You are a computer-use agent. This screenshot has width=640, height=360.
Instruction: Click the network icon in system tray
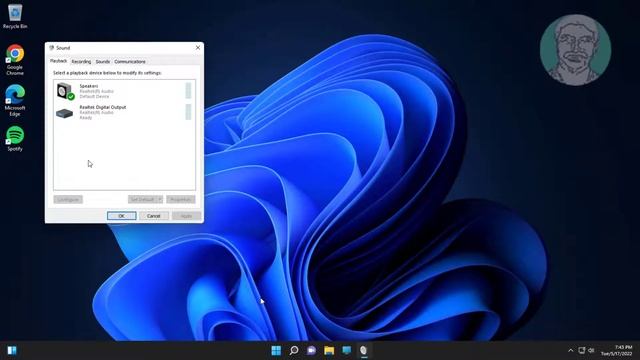click(582, 350)
